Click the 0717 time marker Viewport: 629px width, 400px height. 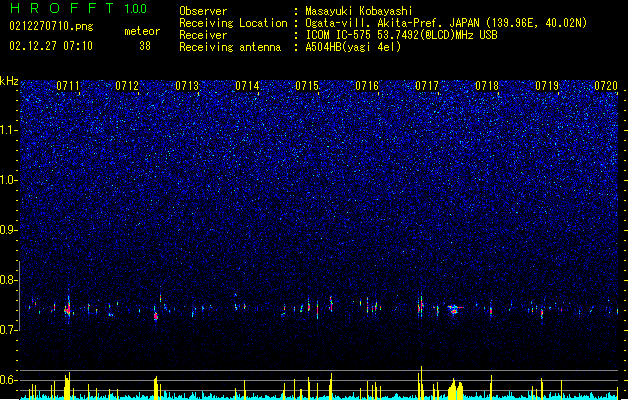(x=427, y=86)
